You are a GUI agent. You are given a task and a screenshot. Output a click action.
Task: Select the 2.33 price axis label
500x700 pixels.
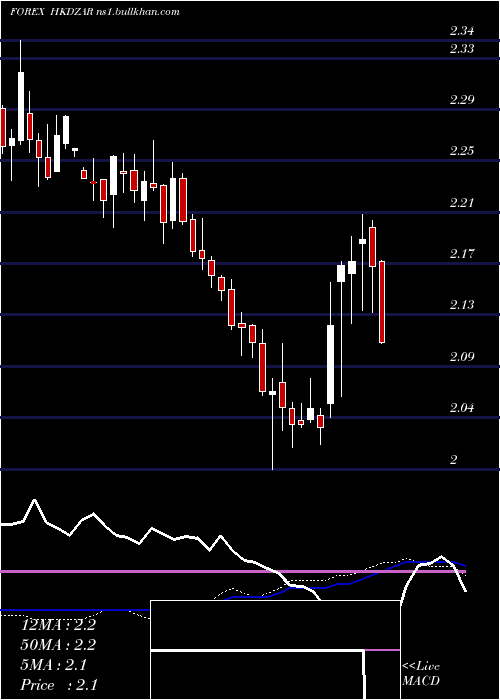point(462,48)
